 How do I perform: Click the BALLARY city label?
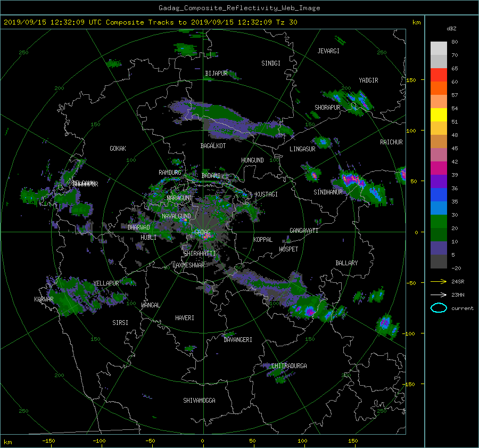346,263
